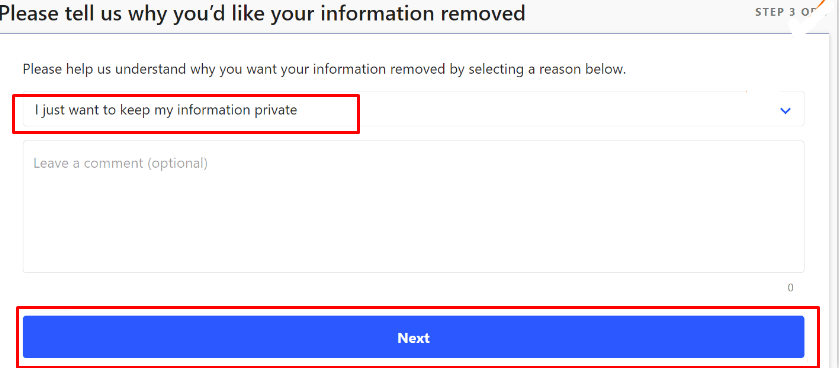This screenshot has height=368, width=839.
Task: Click the 'Please tell us why' page heading
Action: point(262,13)
